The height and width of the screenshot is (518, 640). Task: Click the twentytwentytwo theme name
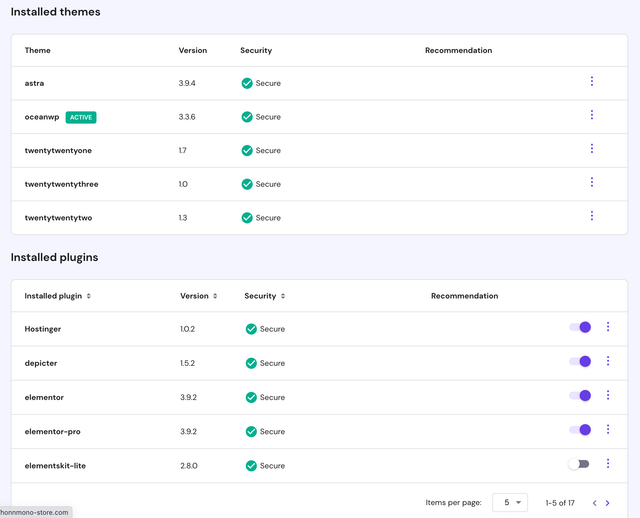tap(58, 218)
